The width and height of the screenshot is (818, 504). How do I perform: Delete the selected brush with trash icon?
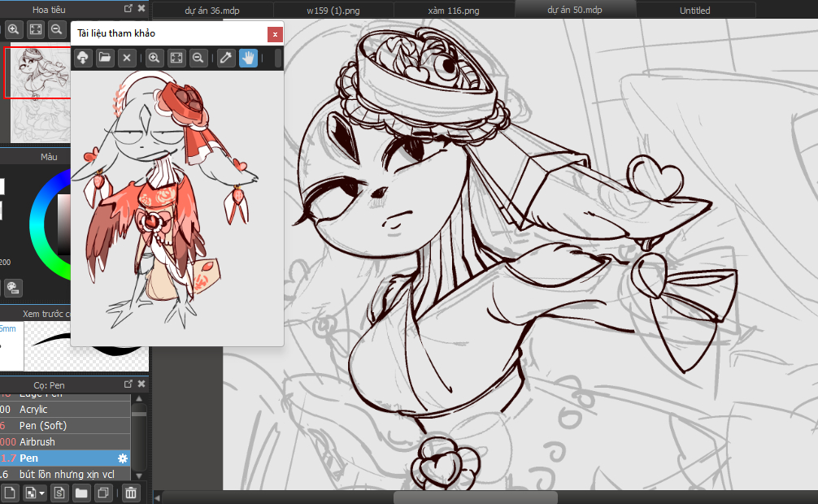click(x=131, y=493)
